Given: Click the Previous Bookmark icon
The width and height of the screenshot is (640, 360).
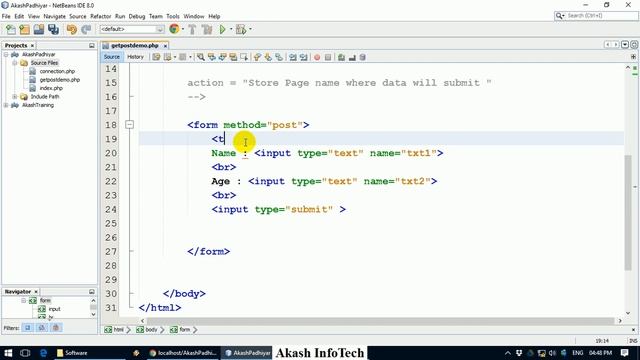Looking at the screenshot, I should tap(257, 57).
